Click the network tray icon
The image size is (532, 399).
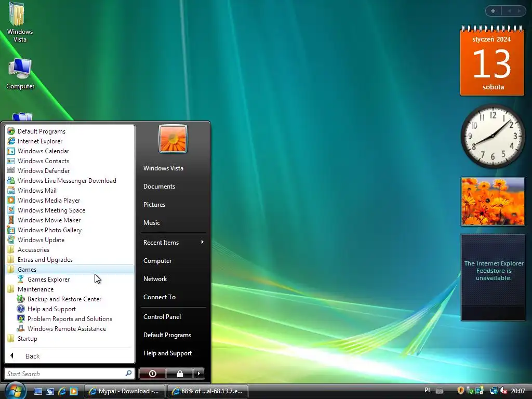[x=494, y=391]
